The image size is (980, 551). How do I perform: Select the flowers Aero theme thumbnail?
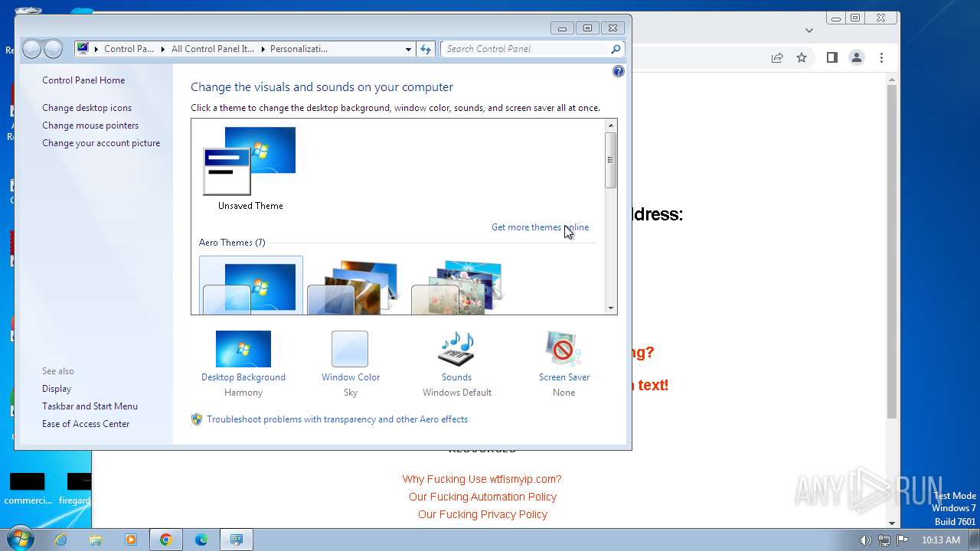coord(458,287)
